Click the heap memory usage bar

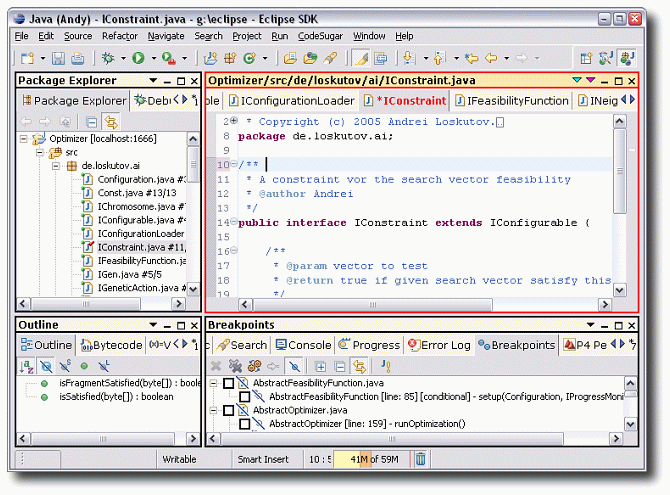click(371, 459)
